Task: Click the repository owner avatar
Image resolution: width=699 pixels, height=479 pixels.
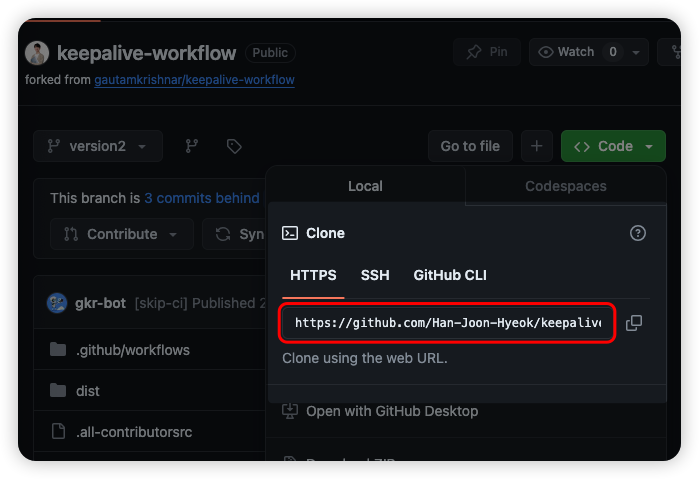Action: [37, 53]
